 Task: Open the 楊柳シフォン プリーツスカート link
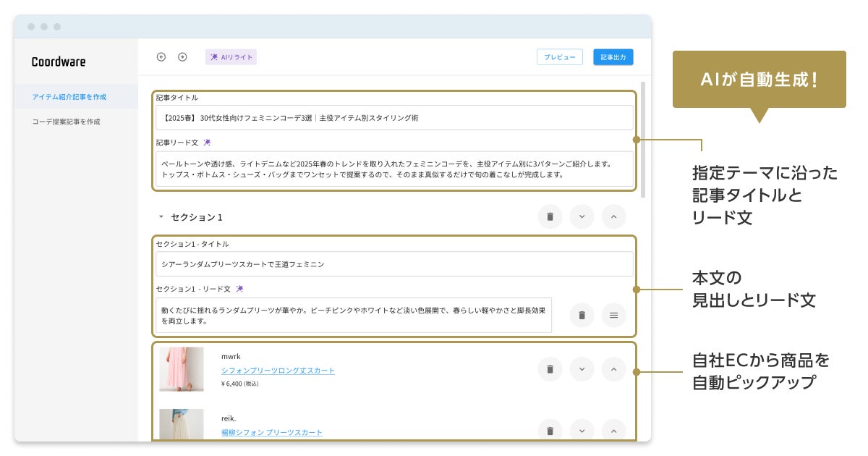[x=272, y=433]
